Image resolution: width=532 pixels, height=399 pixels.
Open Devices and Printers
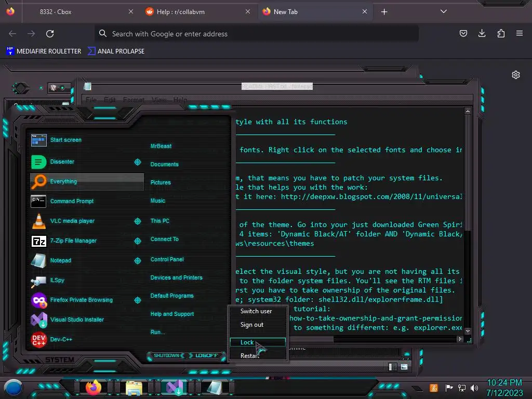pyautogui.click(x=176, y=277)
